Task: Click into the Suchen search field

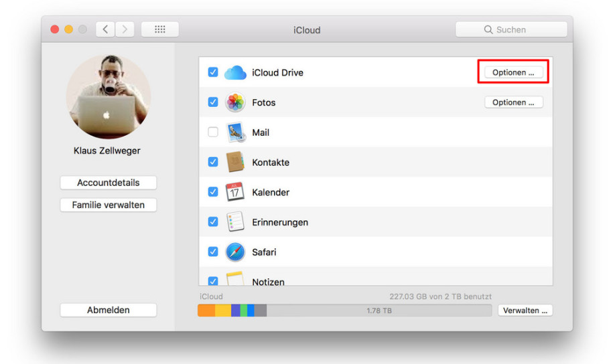Action: click(511, 29)
